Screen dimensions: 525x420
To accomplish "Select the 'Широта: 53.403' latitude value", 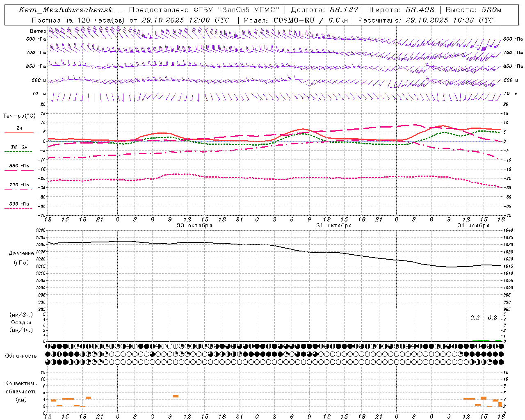I will click(x=402, y=10).
